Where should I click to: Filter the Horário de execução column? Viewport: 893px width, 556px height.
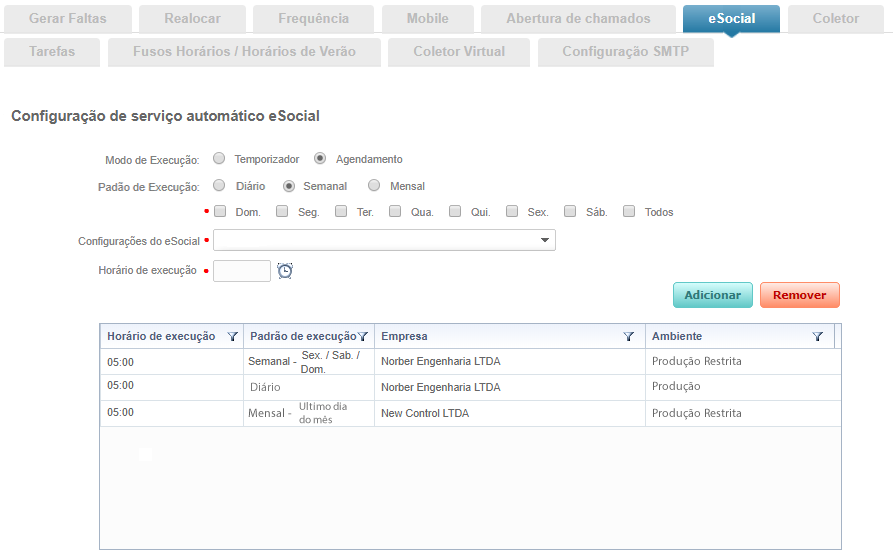pos(233,337)
